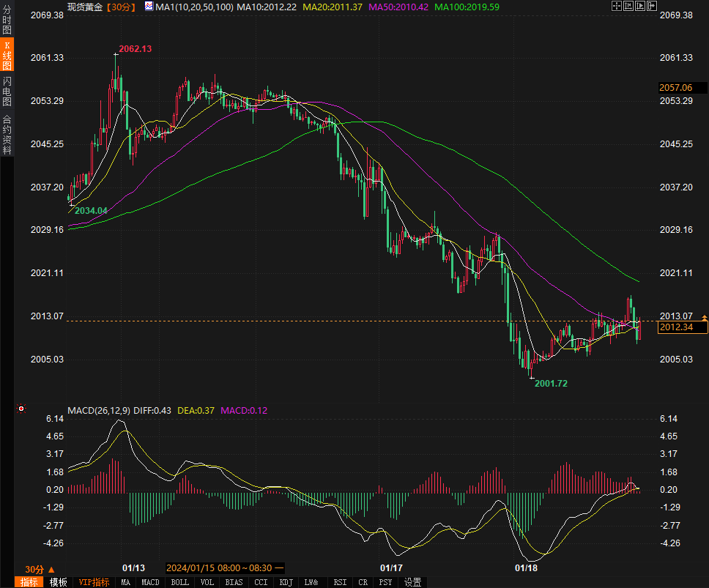The height and width of the screenshot is (588, 709).
Task: Click the red marker icon beside MACD panel
Action: click(x=21, y=409)
